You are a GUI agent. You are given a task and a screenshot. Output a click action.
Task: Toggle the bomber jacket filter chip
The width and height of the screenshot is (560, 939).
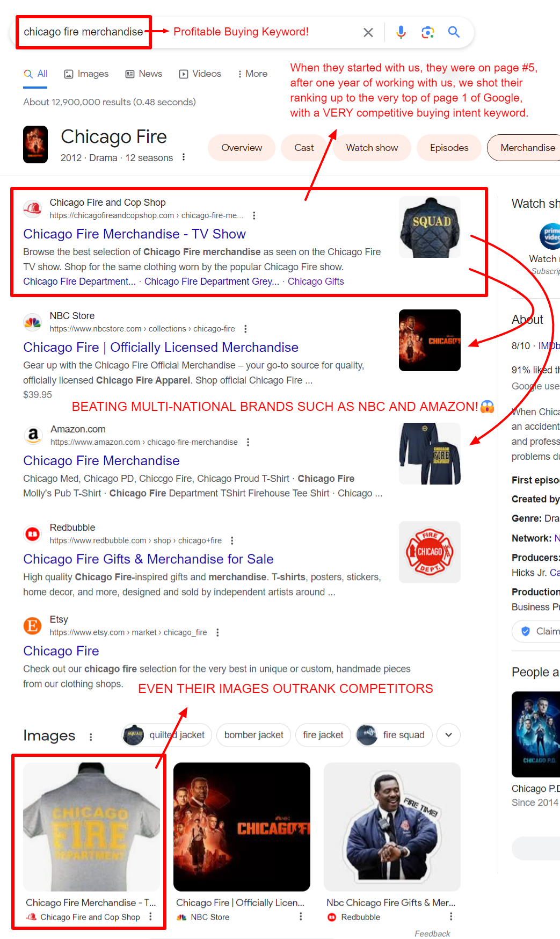(x=253, y=735)
